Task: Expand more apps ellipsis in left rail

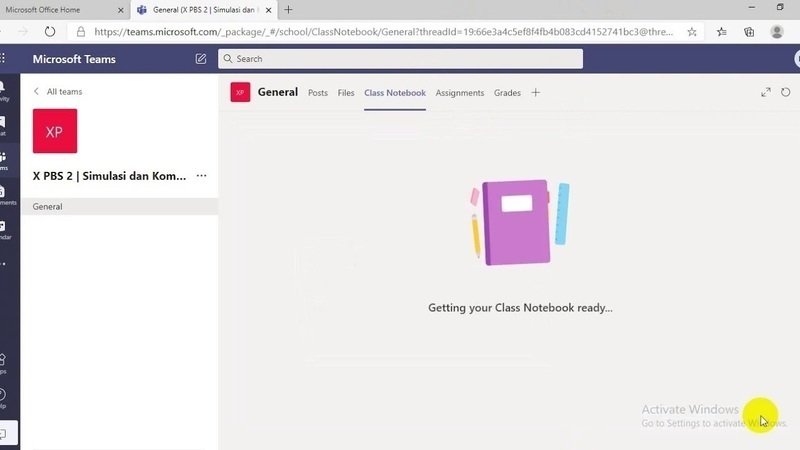Action: pyautogui.click(x=5, y=264)
